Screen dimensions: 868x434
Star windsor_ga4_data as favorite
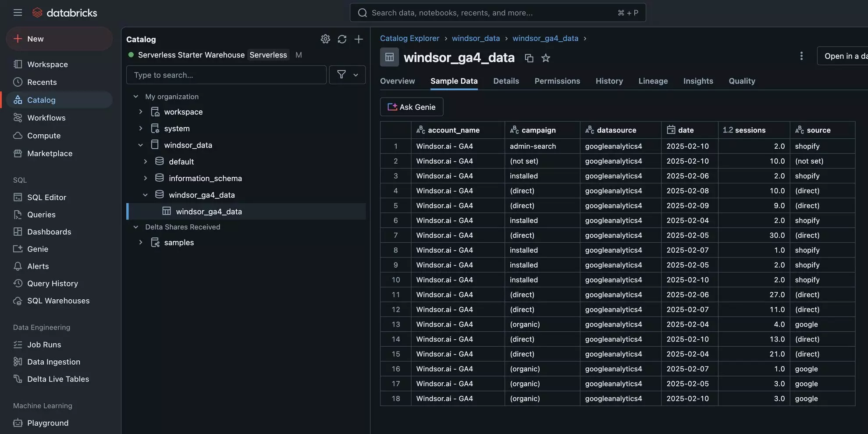point(545,58)
